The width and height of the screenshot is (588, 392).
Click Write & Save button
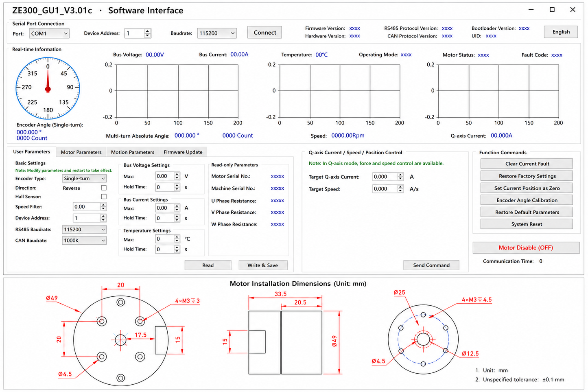(262, 265)
